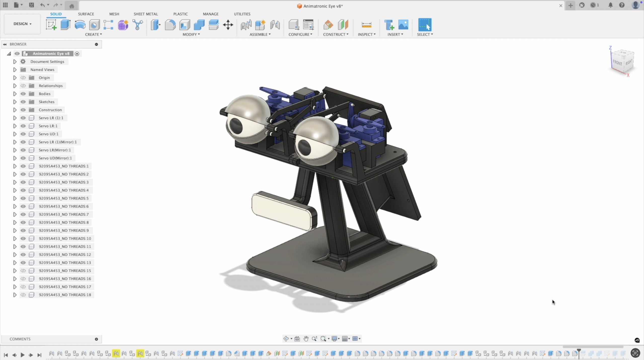Open the Measure tool under Inspect

366,25
